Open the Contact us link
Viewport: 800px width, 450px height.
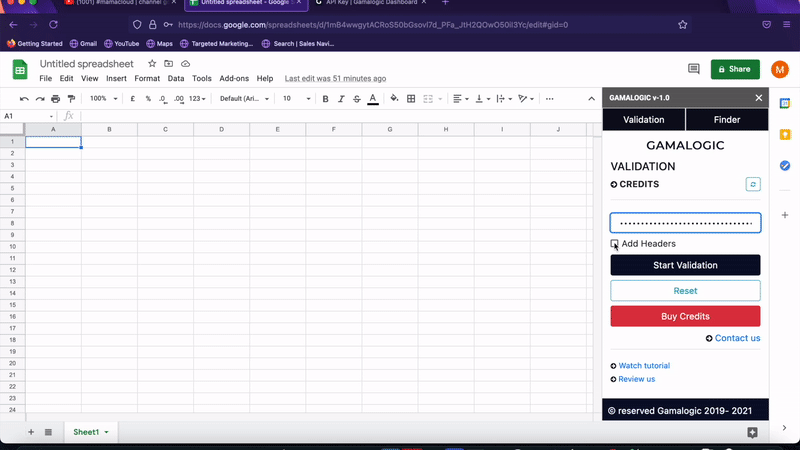click(x=737, y=338)
